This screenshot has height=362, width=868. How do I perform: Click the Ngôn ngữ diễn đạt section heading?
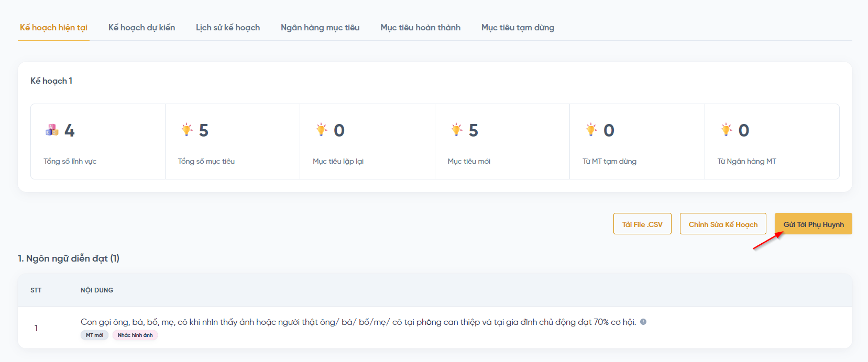(x=69, y=258)
